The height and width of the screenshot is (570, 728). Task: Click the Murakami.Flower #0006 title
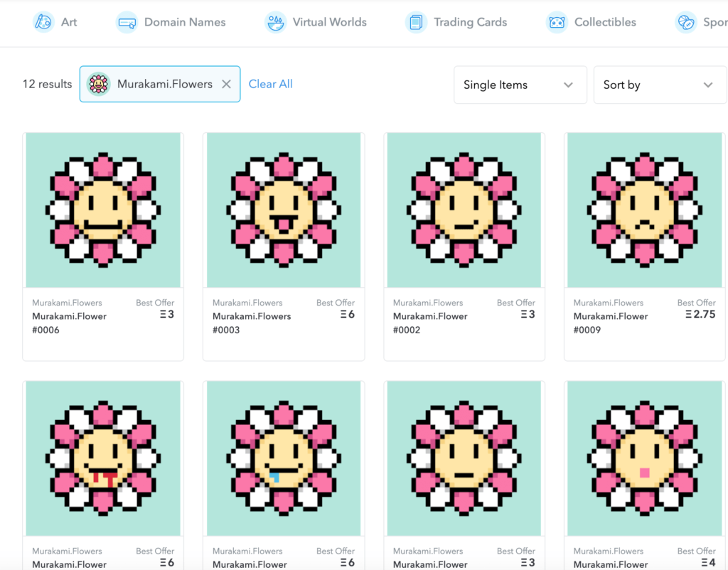(x=69, y=323)
